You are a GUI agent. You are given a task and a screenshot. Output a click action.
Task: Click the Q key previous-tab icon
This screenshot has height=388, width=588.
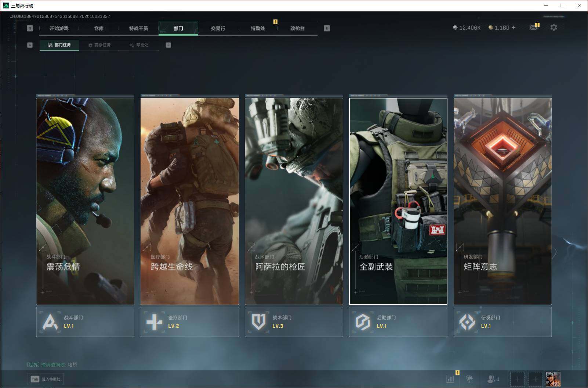(30, 28)
